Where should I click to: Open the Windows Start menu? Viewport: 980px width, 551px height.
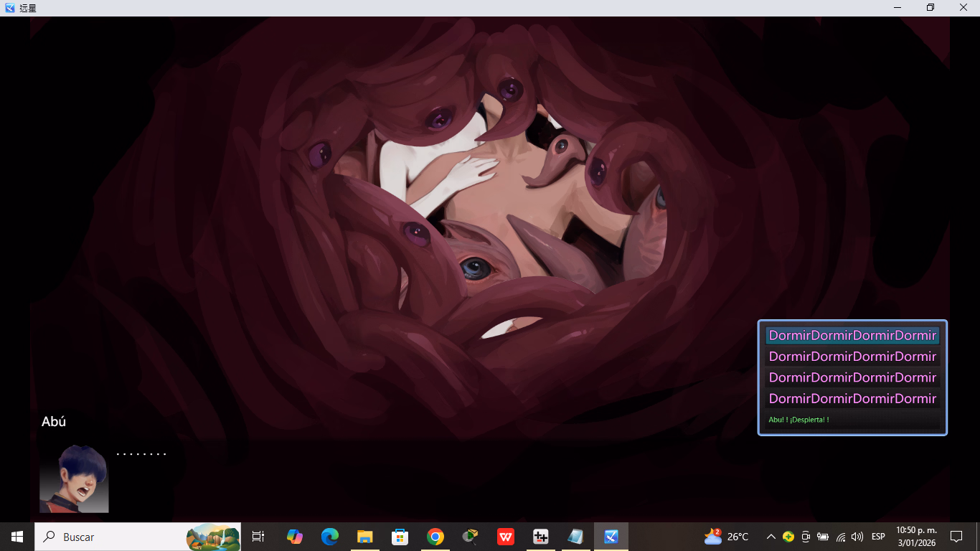pyautogui.click(x=17, y=537)
